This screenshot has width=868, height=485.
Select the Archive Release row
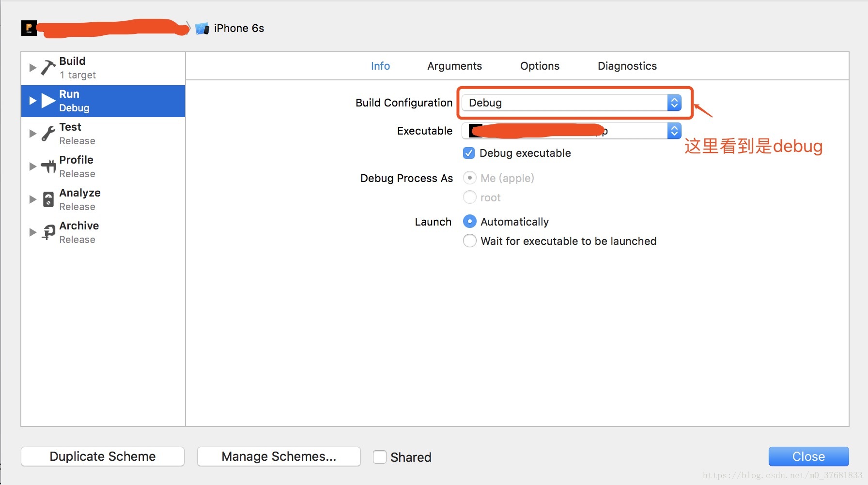(x=103, y=232)
